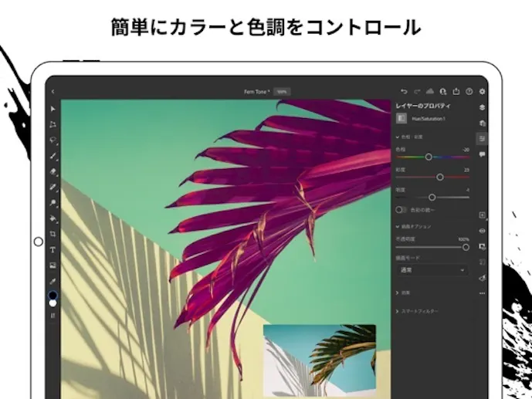Viewport: 532px width, 399px height.
Task: Click the Eyedropper tool
Action: (53, 281)
